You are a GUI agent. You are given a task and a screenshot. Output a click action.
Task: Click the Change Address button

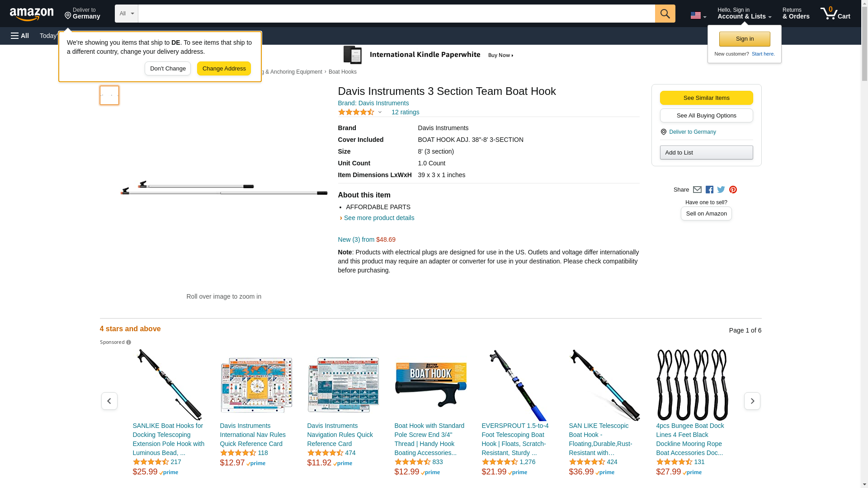pyautogui.click(x=224, y=69)
